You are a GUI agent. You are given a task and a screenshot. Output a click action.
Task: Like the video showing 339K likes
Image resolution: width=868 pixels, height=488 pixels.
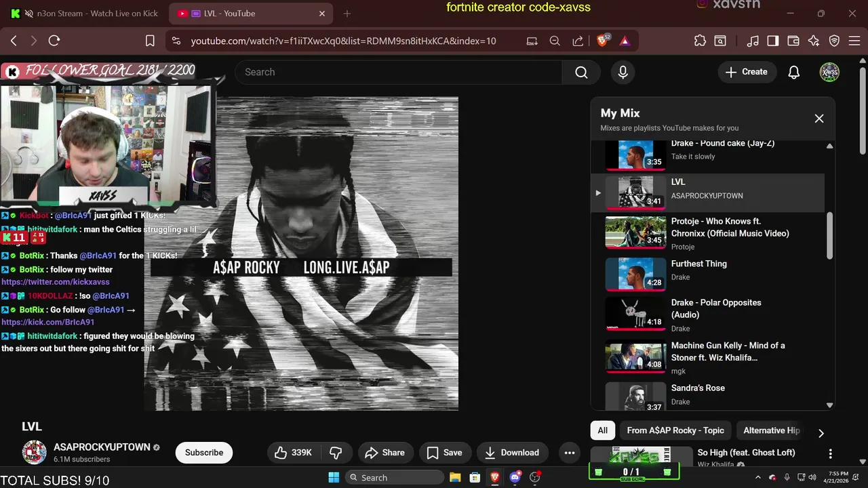(x=294, y=453)
